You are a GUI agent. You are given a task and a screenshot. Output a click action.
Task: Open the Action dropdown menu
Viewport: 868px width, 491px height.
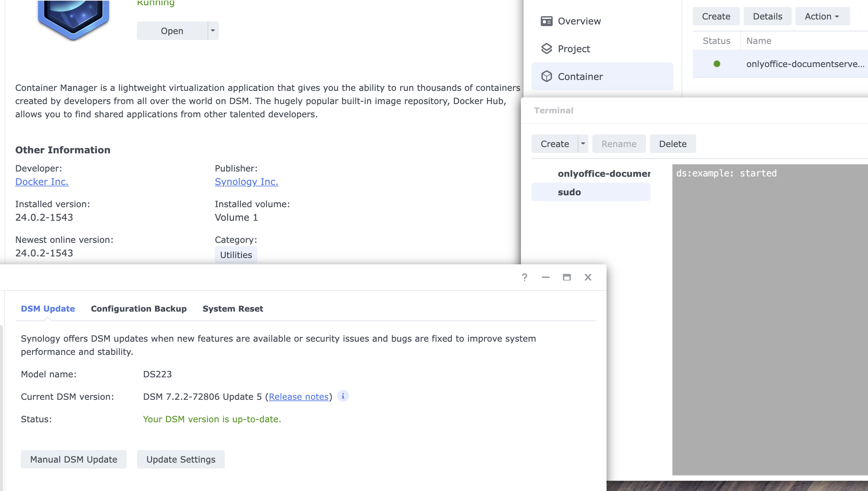point(822,16)
